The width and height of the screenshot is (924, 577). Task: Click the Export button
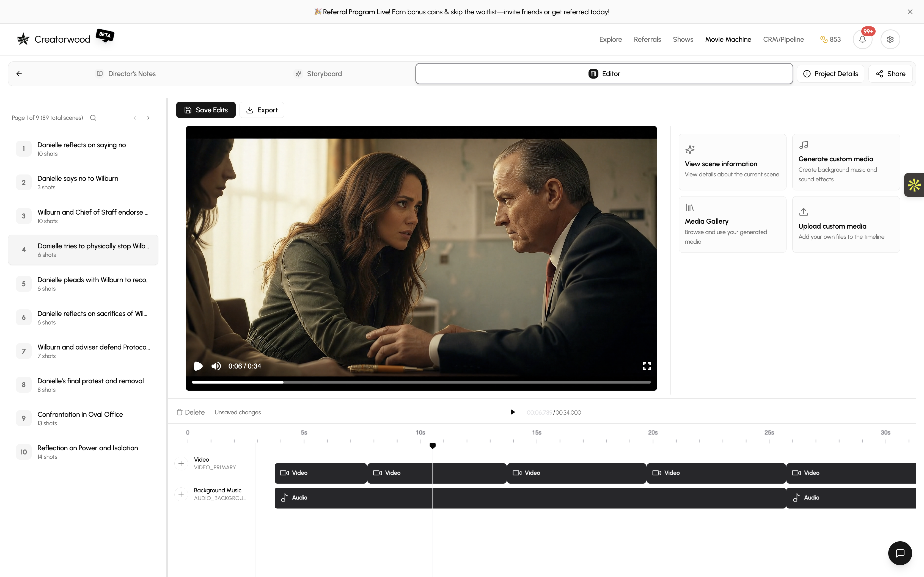tap(262, 110)
